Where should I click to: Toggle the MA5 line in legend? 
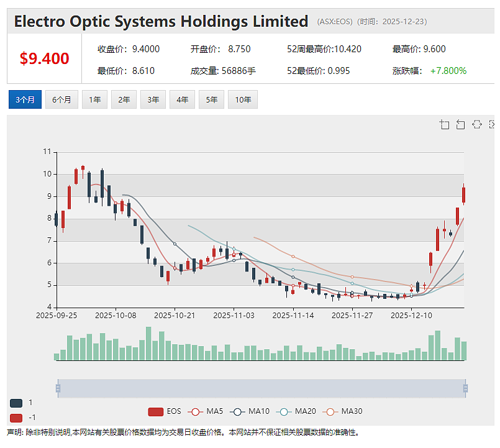tap(206, 411)
